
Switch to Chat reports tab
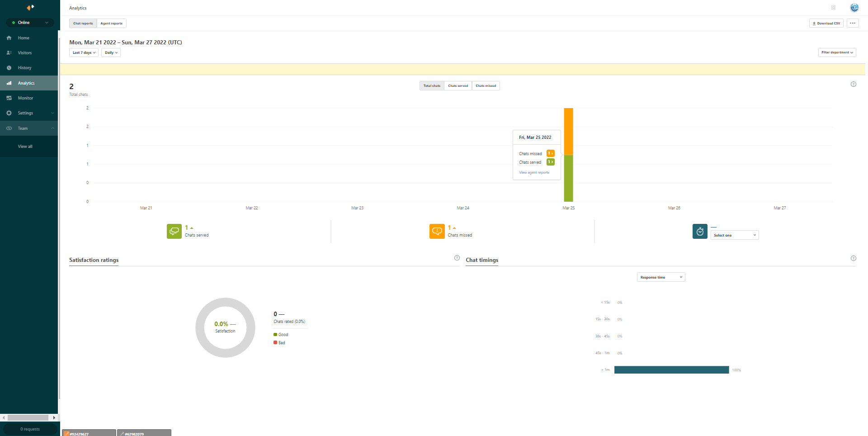[x=83, y=24]
